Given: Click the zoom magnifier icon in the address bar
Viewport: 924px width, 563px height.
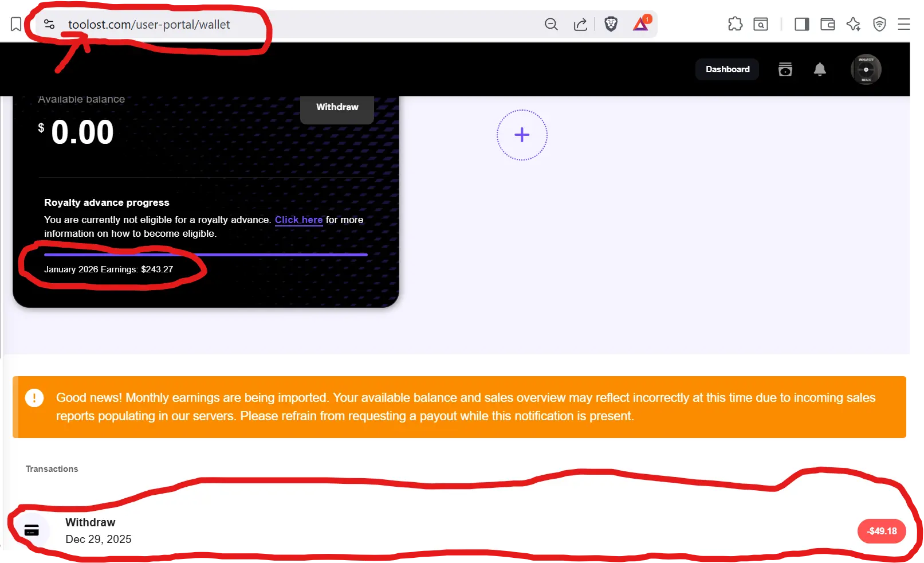Looking at the screenshot, I should coord(551,24).
